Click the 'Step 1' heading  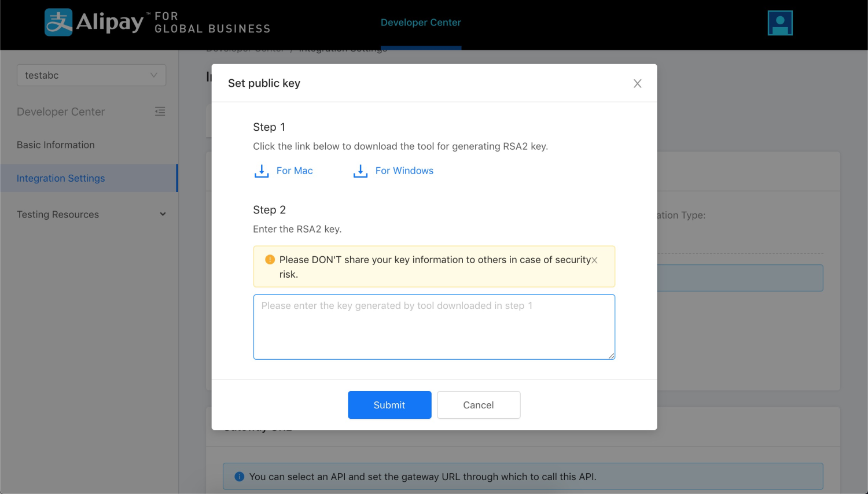[x=269, y=127]
